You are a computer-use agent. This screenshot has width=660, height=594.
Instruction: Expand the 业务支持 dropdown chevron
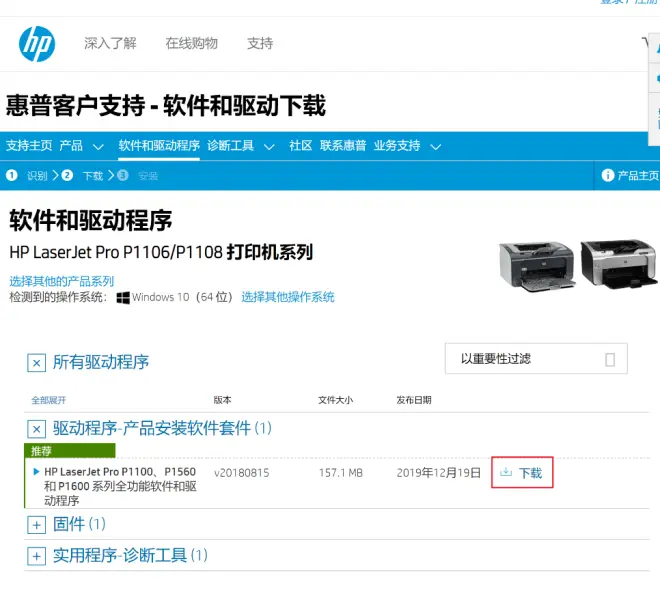436,147
